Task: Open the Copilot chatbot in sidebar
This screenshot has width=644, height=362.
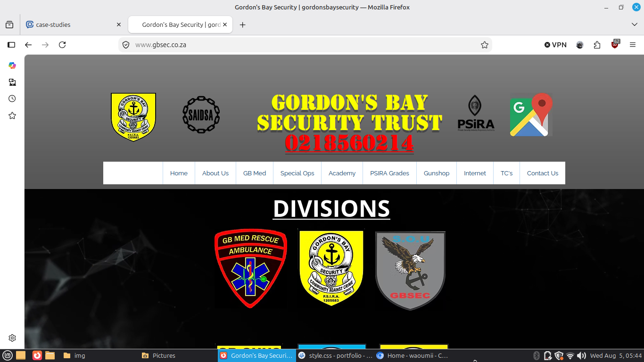Action: tap(12, 66)
